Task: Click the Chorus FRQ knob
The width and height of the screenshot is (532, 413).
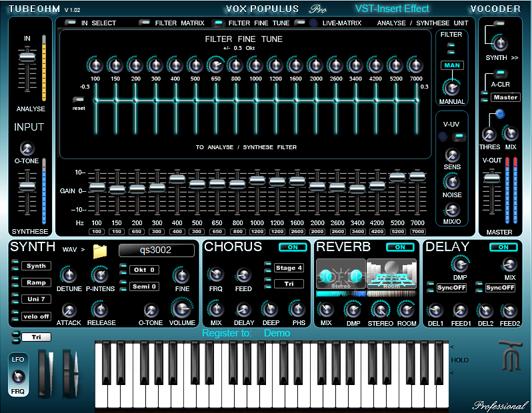Action: 216,274
